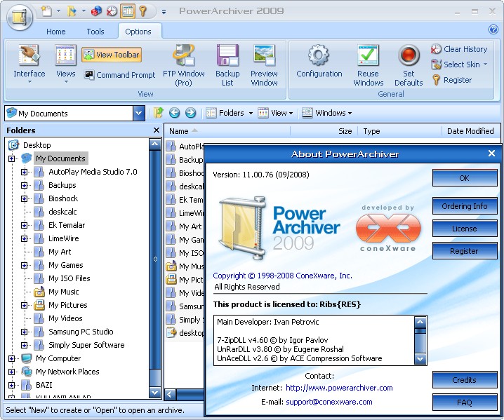Screen dimensions: 504x420
Task: Open the quick access toolbar customize arrow
Action: (x=164, y=12)
